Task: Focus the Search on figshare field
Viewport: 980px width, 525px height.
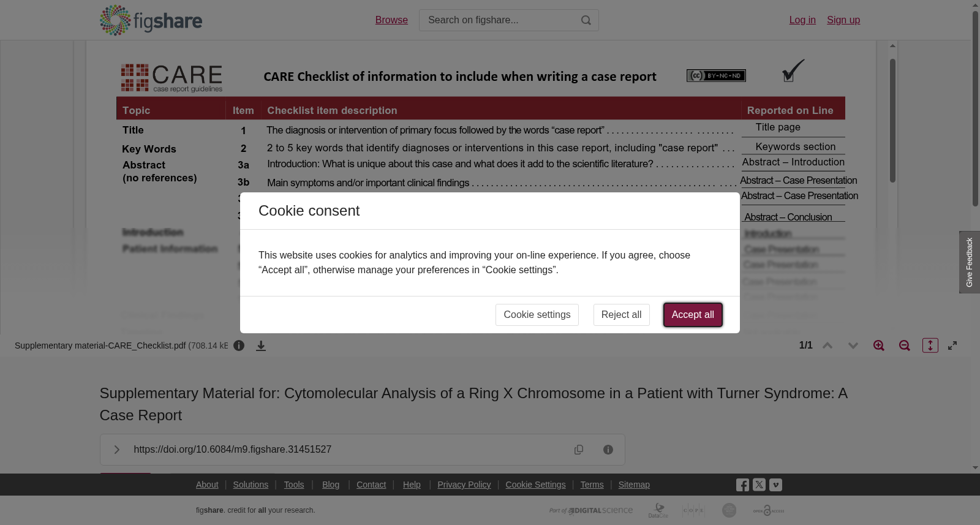Action: click(499, 20)
